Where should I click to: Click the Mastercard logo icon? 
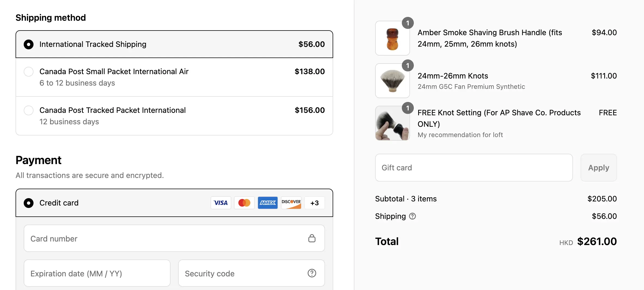point(244,203)
